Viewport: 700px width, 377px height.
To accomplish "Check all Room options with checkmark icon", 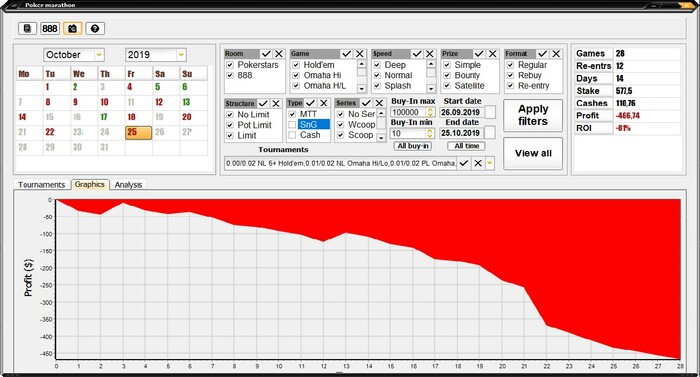I will [266, 54].
